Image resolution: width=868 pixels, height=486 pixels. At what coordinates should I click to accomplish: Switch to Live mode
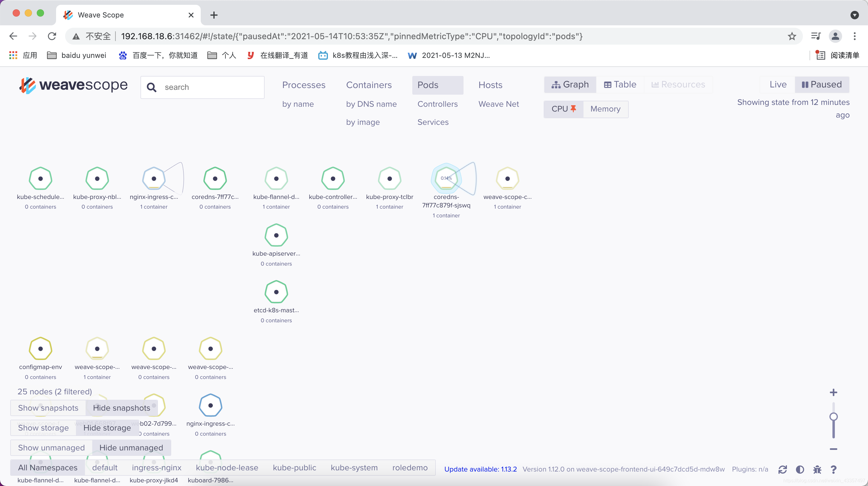point(778,84)
